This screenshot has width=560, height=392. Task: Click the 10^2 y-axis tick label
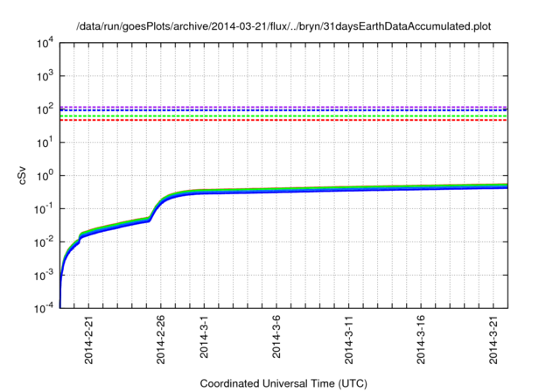click(45, 109)
